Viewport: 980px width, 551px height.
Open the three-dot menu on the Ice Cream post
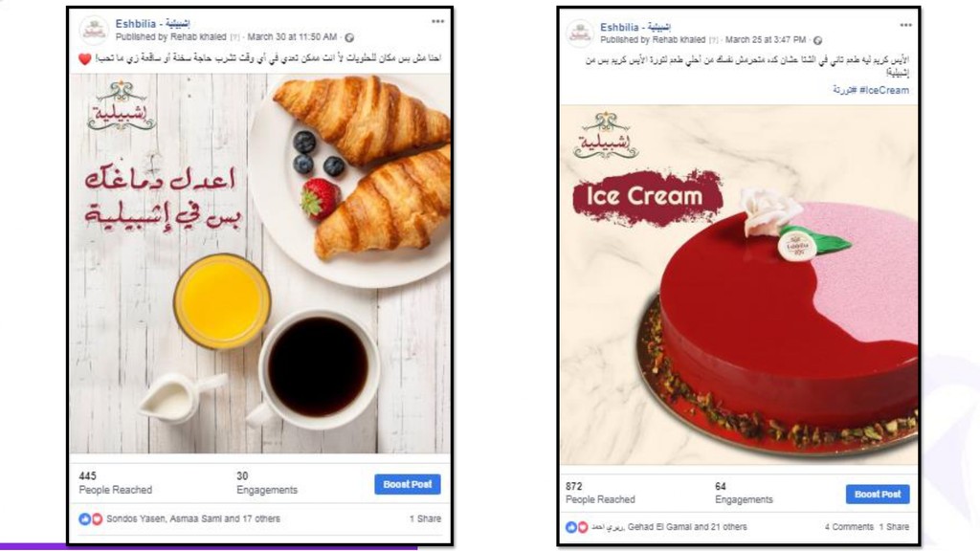click(905, 25)
